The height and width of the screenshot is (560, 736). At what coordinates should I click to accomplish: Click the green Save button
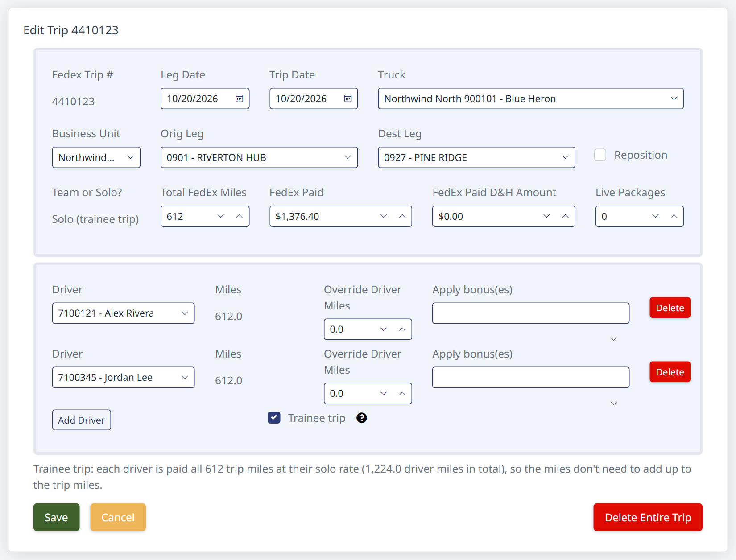tap(57, 517)
